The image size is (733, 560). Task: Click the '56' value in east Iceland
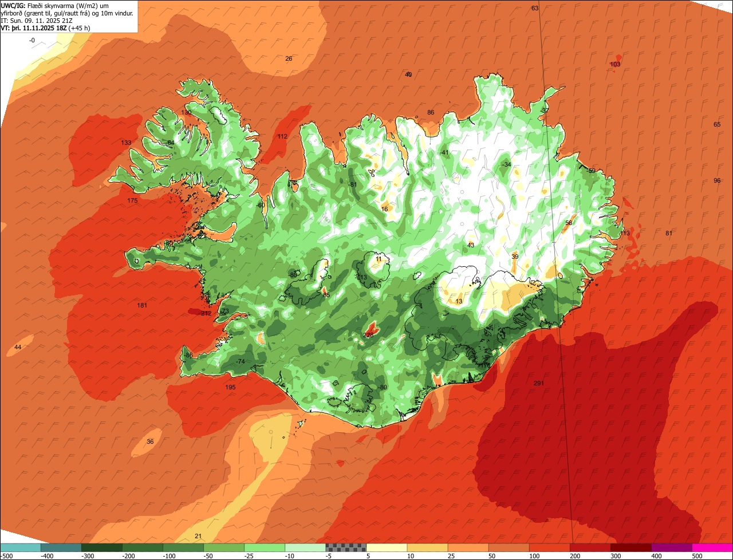pyautogui.click(x=569, y=223)
